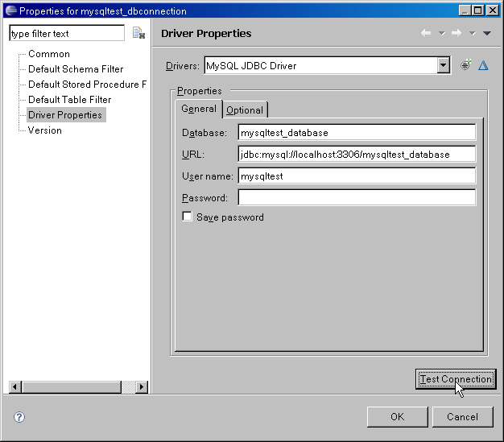This screenshot has width=504, height=442.
Task: Enable the Save password checkbox
Action: coord(188,217)
